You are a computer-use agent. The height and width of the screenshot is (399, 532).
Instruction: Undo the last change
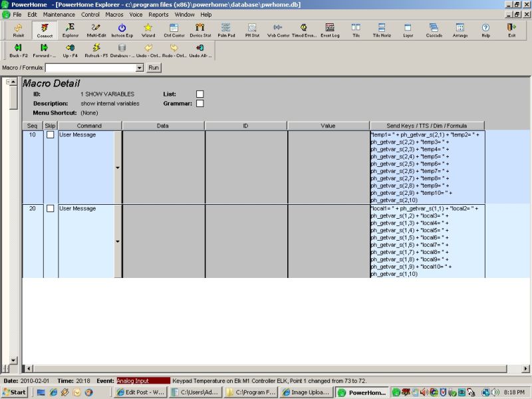pos(148,51)
